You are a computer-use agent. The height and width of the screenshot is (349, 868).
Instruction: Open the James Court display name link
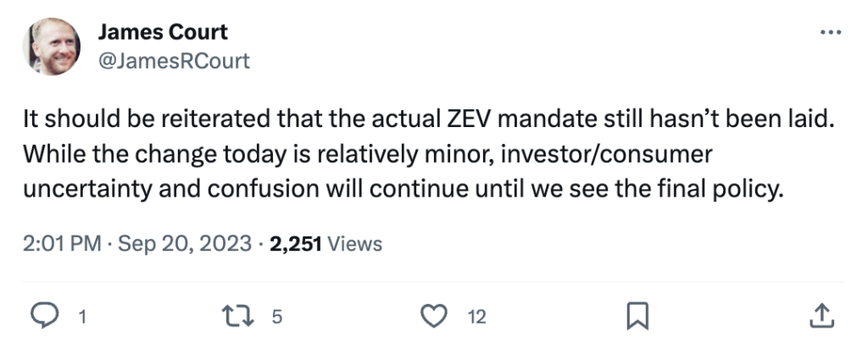tap(163, 33)
